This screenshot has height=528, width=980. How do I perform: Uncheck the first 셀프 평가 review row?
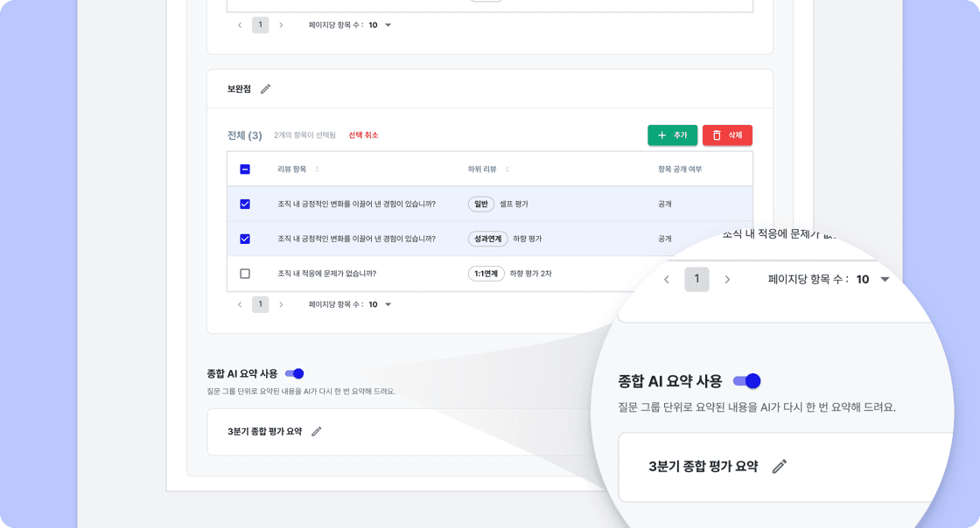[x=245, y=203]
